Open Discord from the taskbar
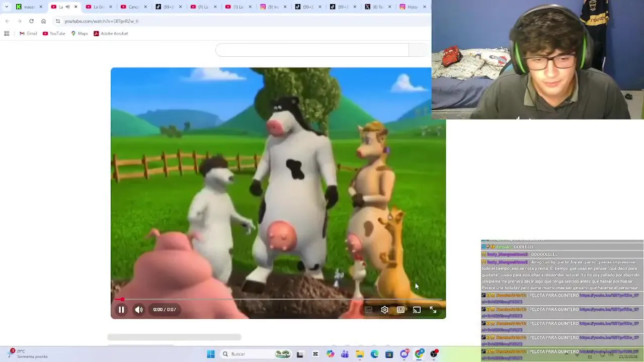This screenshot has height=362, width=644. pos(404,354)
